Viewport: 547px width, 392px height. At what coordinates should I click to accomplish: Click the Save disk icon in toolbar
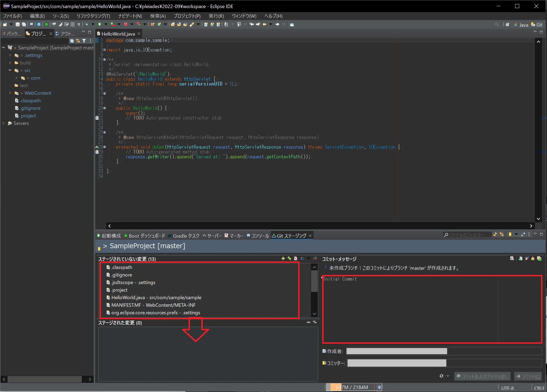18,25
